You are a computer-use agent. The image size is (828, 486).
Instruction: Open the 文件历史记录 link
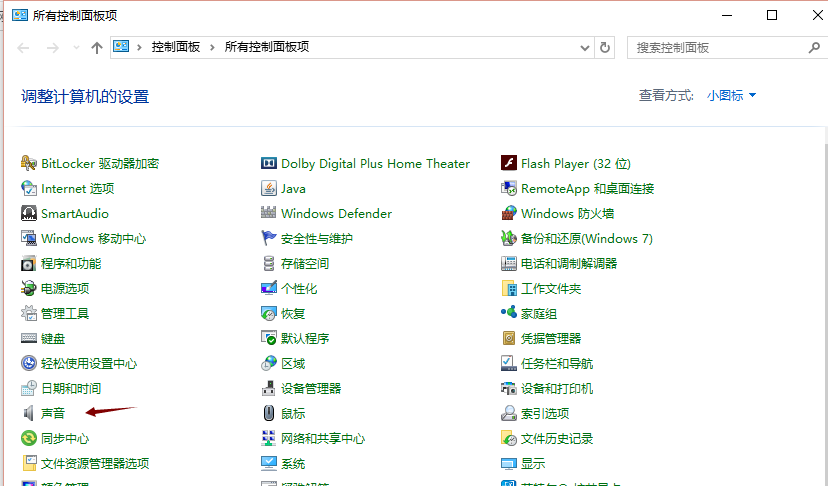(557, 438)
